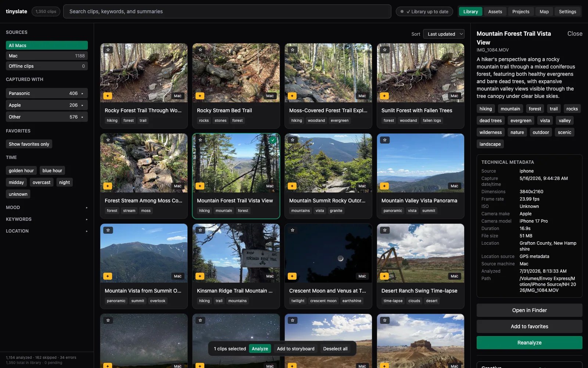Select the Mac source row with 1188
The width and height of the screenshot is (588, 368).
[47, 56]
